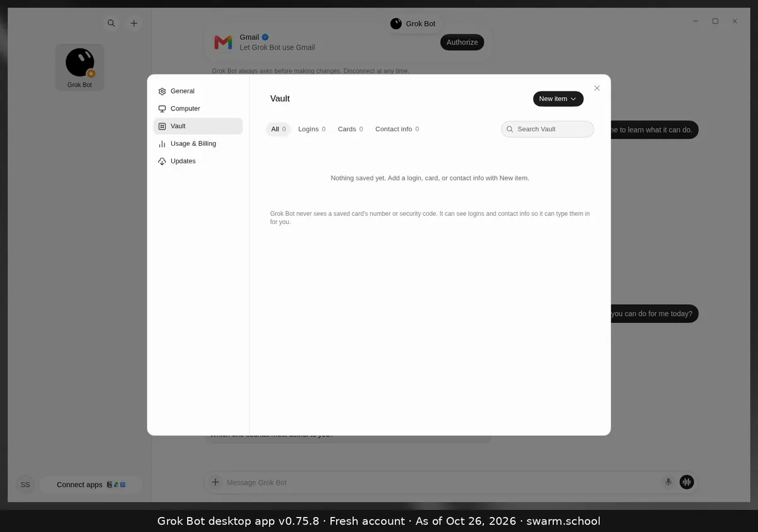
Task: Select the Vault settings section
Action: [x=198, y=126]
